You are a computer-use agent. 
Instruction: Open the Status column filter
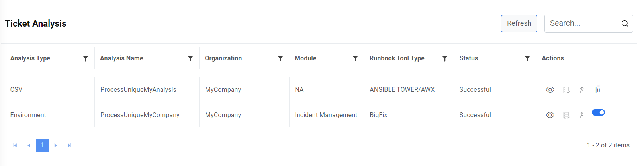point(527,58)
